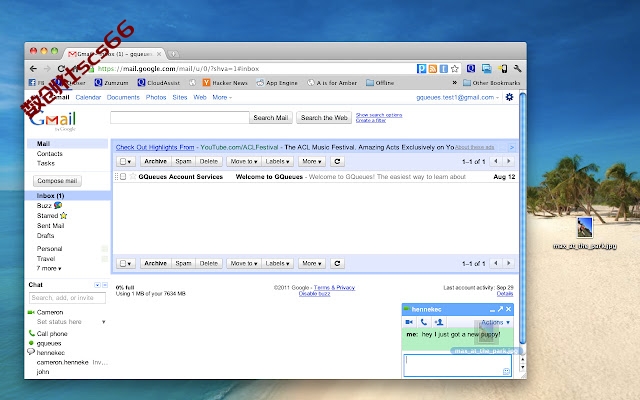
Task: Click the Search Mail button
Action: 271,118
